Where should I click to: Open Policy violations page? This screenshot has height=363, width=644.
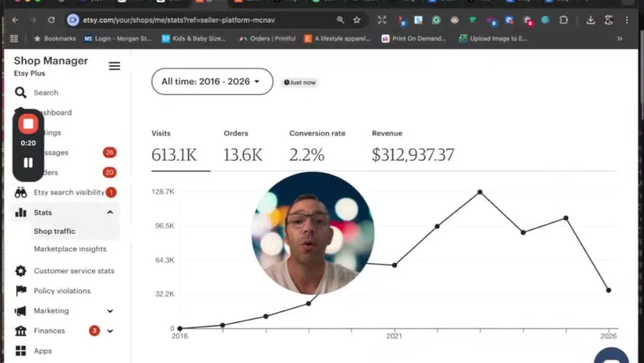point(62,291)
